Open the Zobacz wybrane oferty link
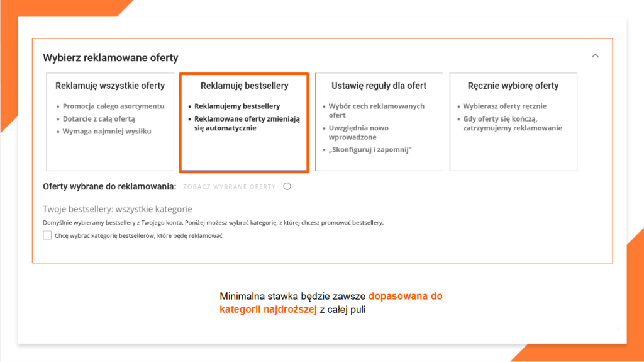 point(229,187)
